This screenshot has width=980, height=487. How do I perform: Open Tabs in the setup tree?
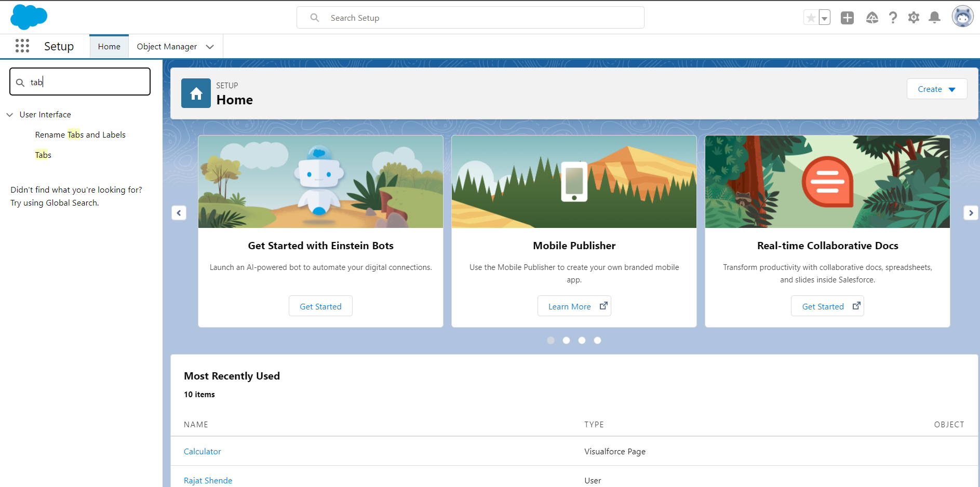(x=43, y=155)
